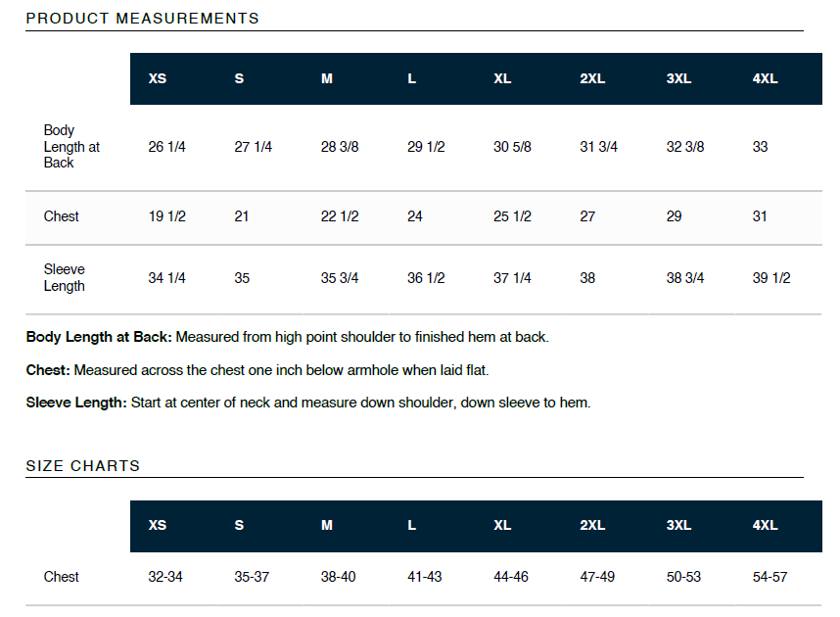Select the 36 1/2 sleeve length for L
The image size is (840, 617).
pyautogui.click(x=426, y=278)
